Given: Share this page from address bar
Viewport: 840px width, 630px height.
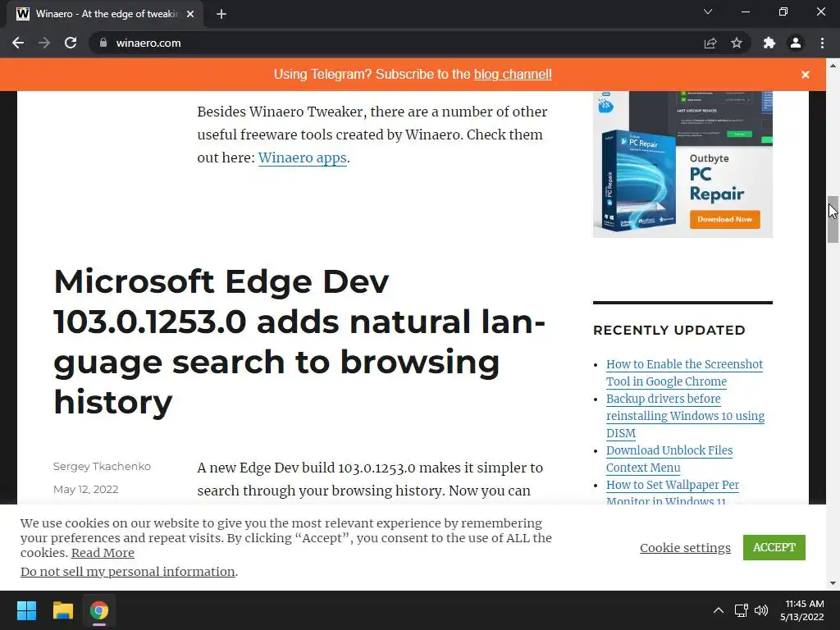Looking at the screenshot, I should (710, 43).
